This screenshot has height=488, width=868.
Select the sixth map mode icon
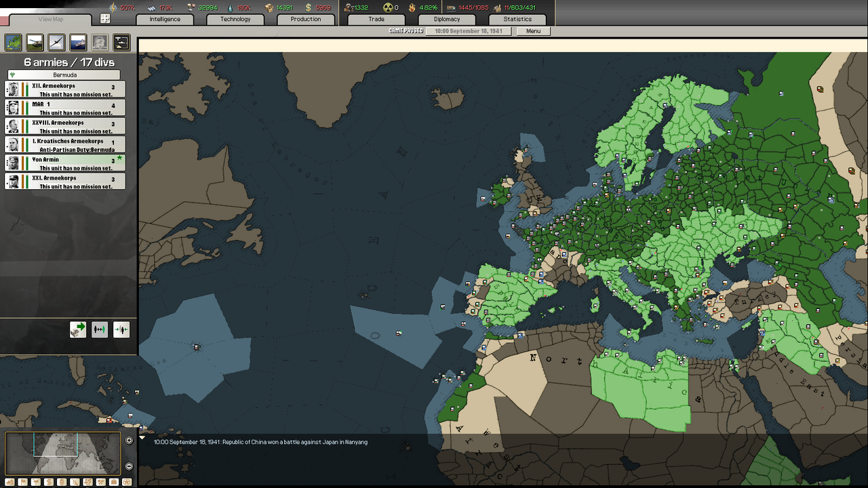pyautogui.click(x=75, y=482)
